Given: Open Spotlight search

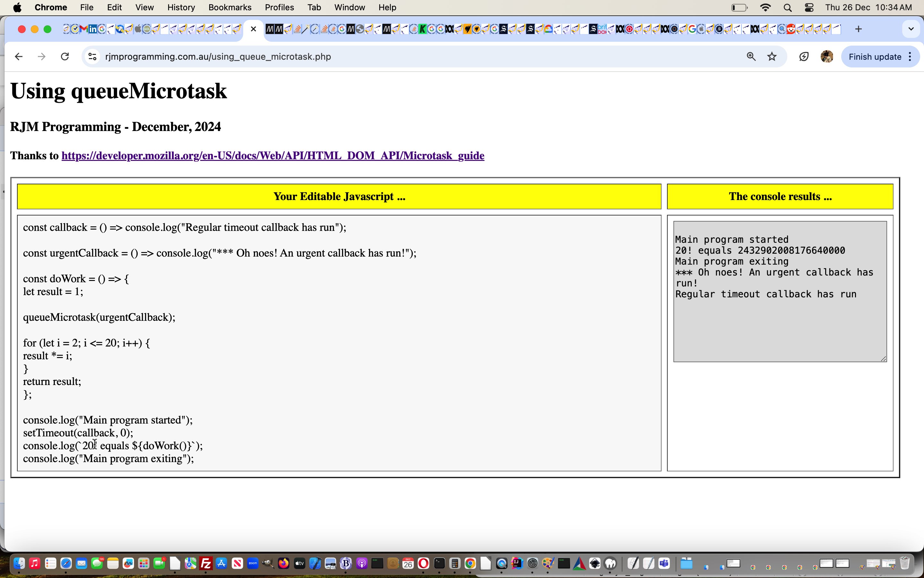Looking at the screenshot, I should (787, 7).
